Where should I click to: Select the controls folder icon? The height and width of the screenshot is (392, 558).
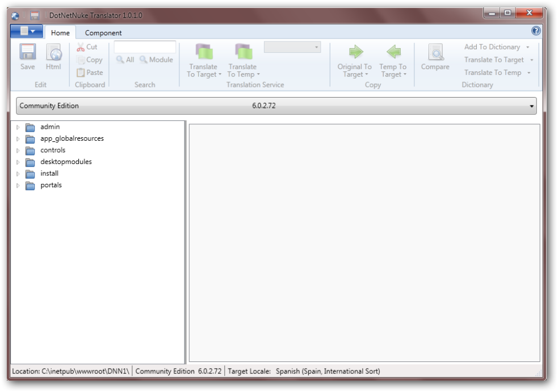coord(30,151)
